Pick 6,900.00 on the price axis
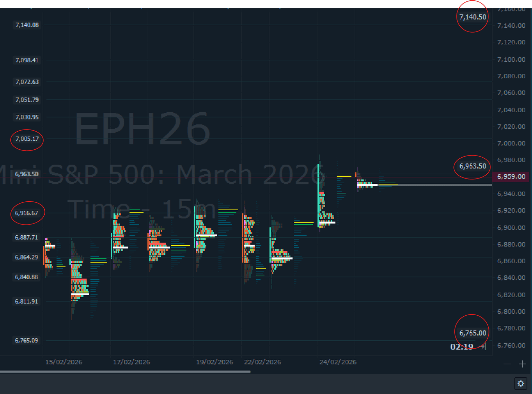Screen dimensions: 532x394 (511, 228)
